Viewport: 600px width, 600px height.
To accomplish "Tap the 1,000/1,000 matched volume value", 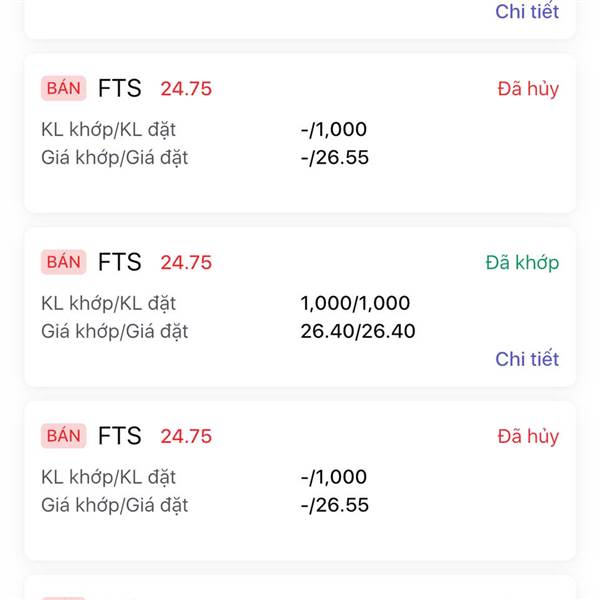I will (355, 304).
